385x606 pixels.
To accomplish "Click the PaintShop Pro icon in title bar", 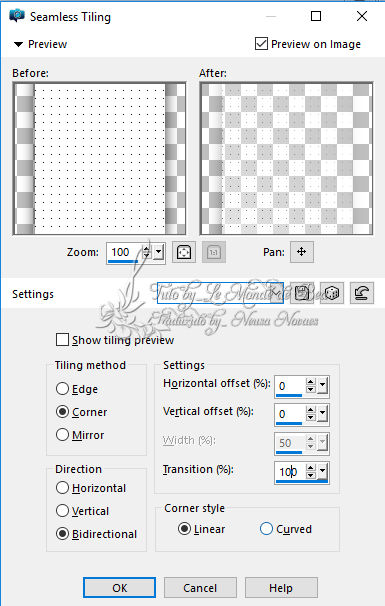I will [17, 16].
